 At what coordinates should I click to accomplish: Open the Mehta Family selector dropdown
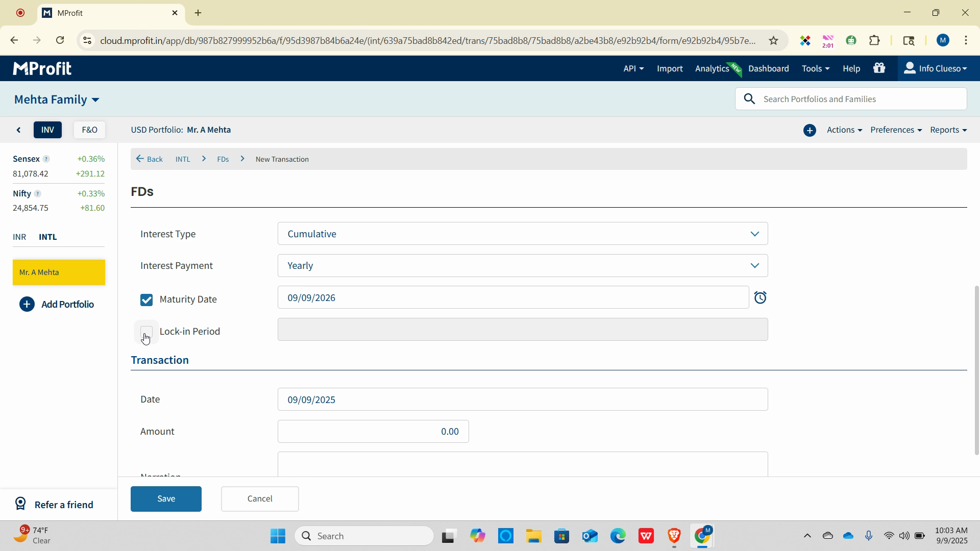tap(57, 99)
